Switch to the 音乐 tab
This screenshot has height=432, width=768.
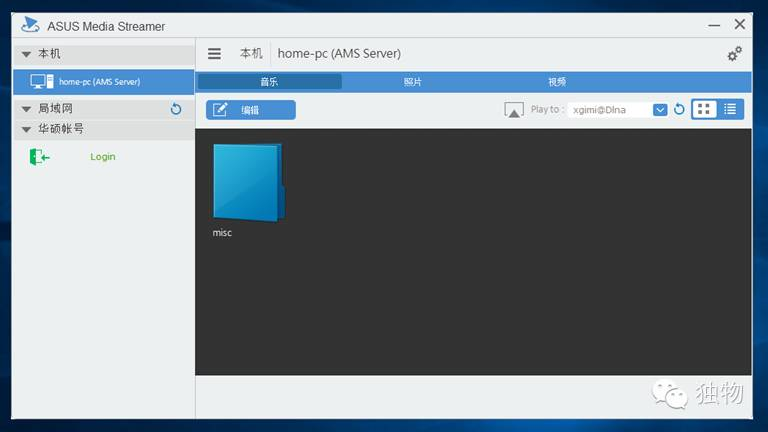[269, 82]
